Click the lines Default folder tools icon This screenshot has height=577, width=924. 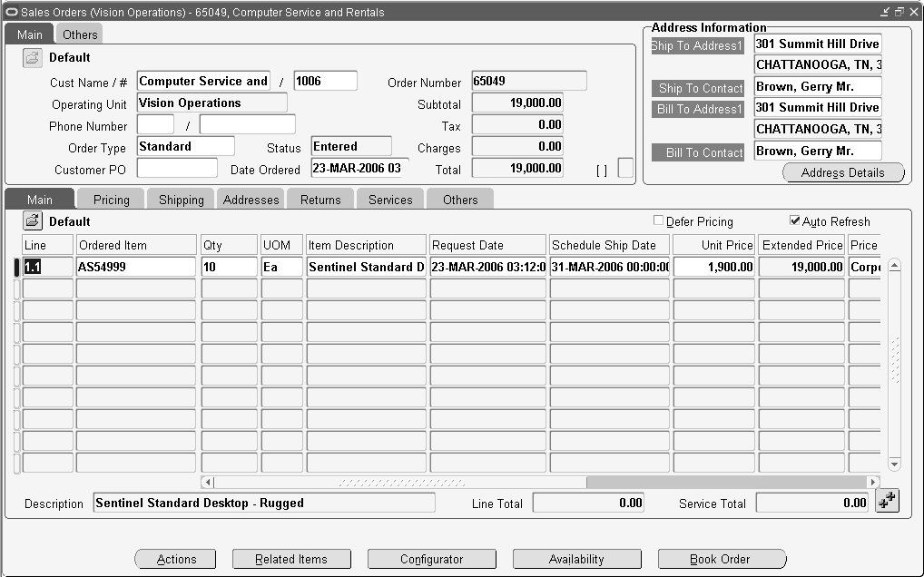coord(33,220)
